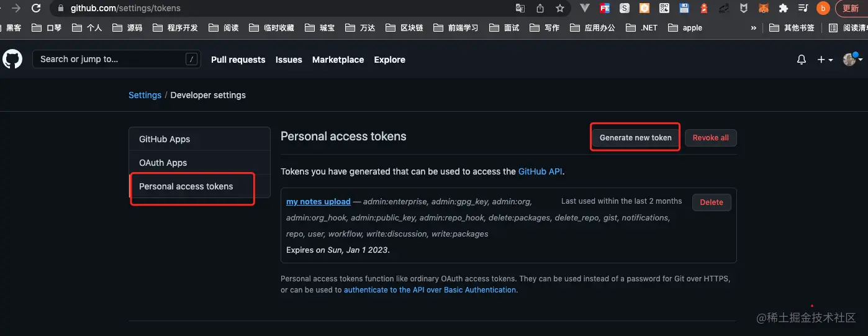Select OAuth Apps in the sidebar
The height and width of the screenshot is (336, 868).
199,163
